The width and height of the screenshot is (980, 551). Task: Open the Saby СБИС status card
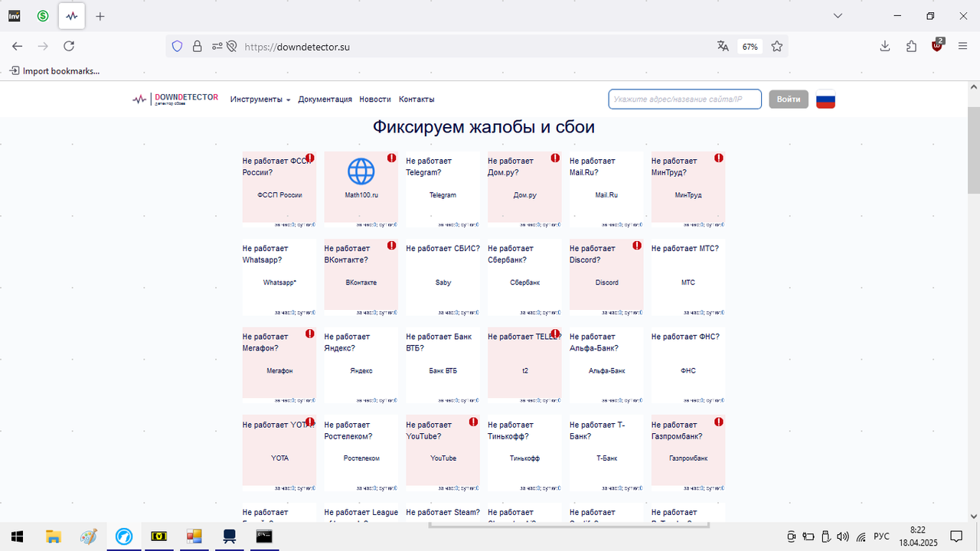(443, 277)
